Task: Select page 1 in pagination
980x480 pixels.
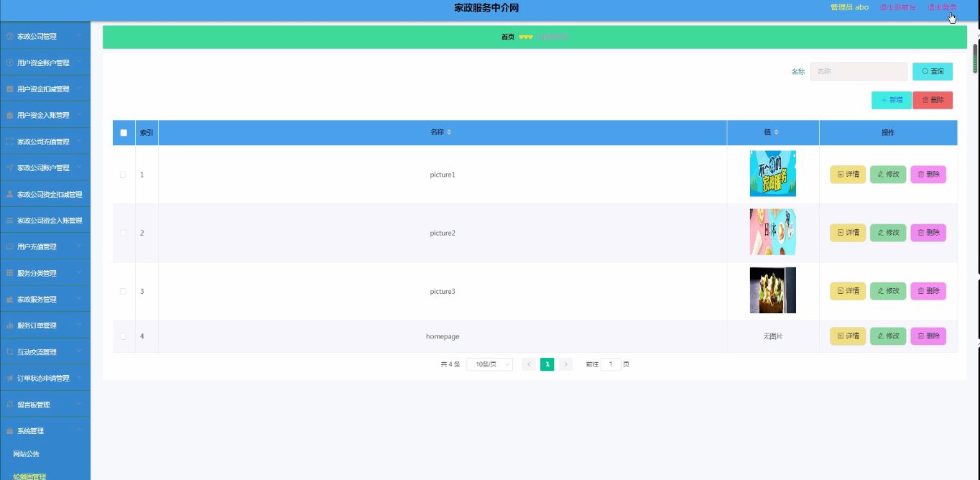Action: [547, 364]
